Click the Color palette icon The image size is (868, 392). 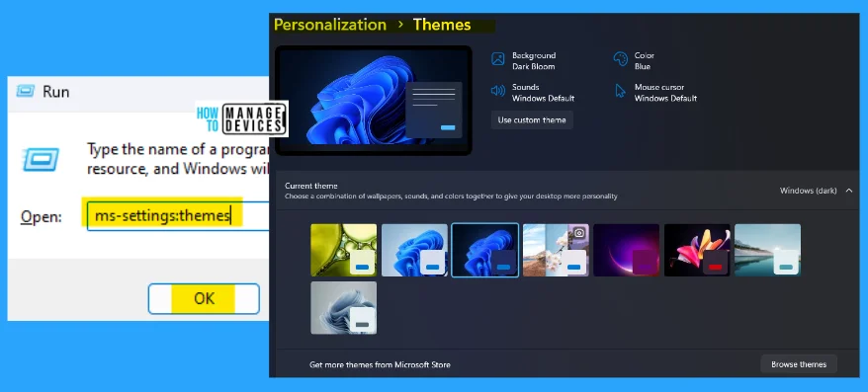621,59
